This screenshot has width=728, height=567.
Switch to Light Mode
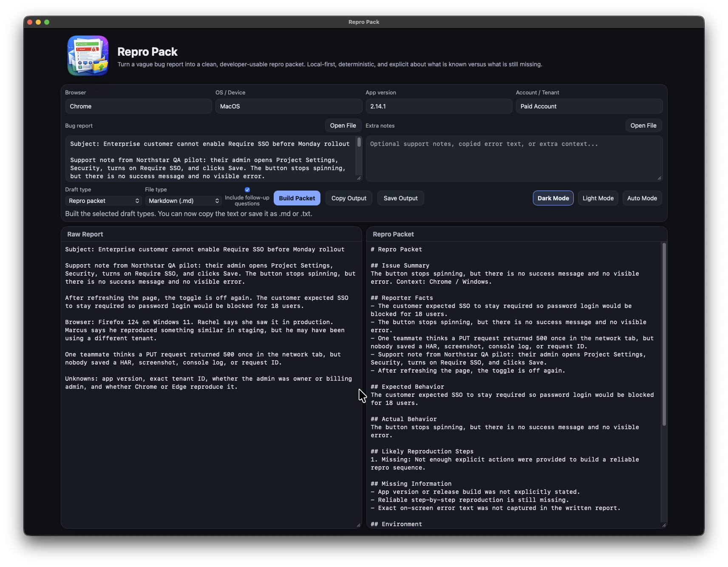[598, 198]
